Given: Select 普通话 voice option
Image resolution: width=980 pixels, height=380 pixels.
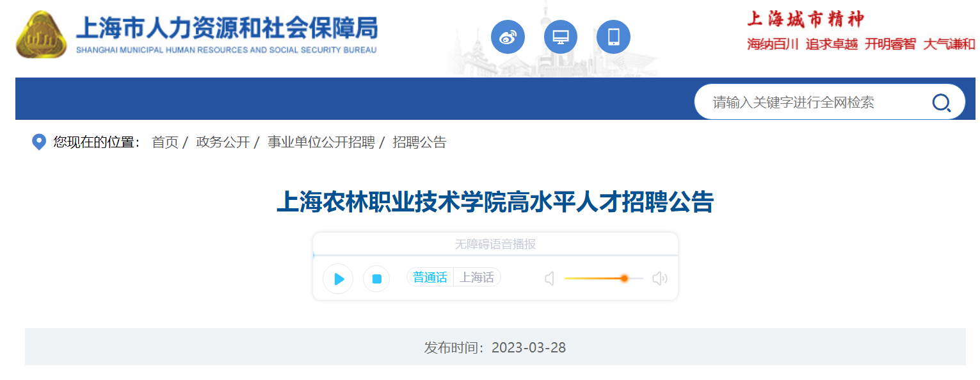Looking at the screenshot, I should click(430, 277).
